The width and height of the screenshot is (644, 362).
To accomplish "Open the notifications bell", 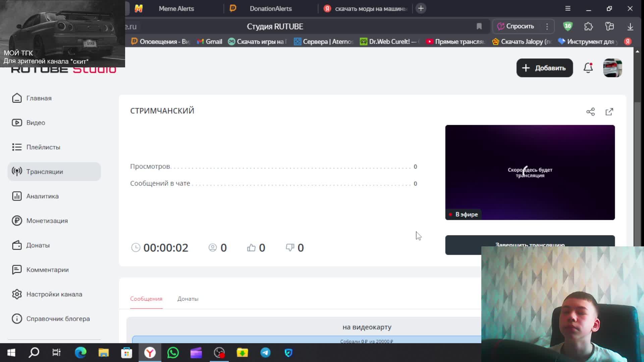I will (588, 68).
